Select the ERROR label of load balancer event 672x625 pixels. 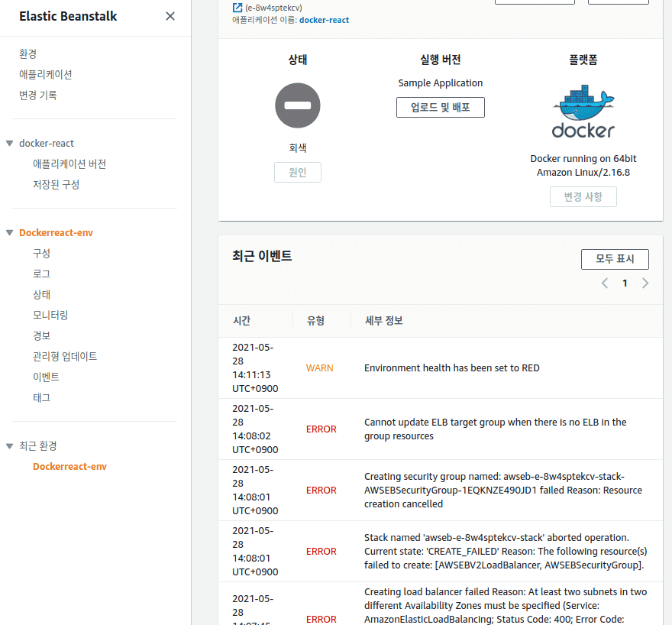point(321,620)
